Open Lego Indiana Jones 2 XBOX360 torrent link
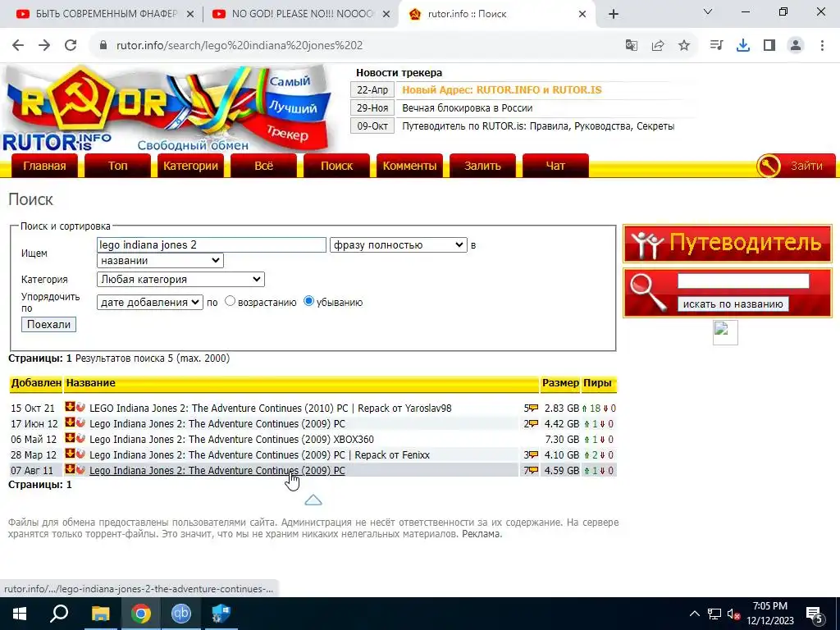 tap(231, 440)
